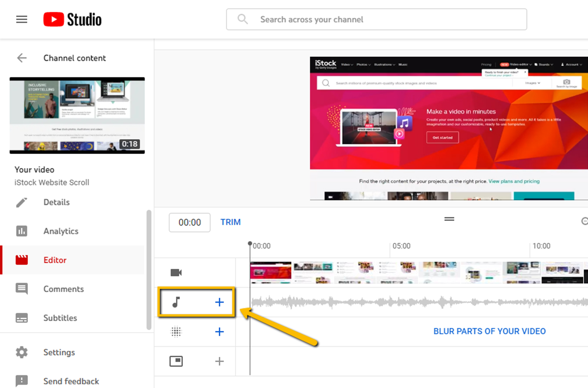Click the end screen track icon
588x388 pixels.
pos(176,361)
